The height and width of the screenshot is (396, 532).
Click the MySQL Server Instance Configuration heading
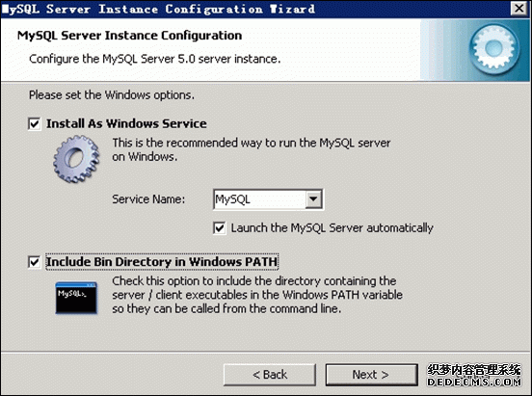click(129, 36)
